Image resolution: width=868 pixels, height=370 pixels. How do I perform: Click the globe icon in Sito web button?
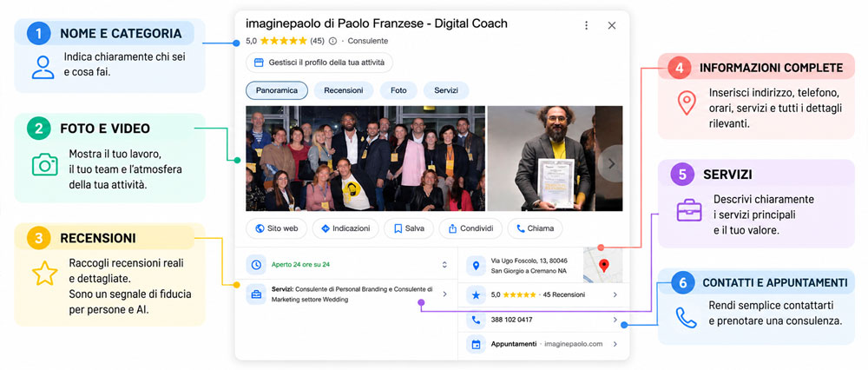(x=260, y=228)
